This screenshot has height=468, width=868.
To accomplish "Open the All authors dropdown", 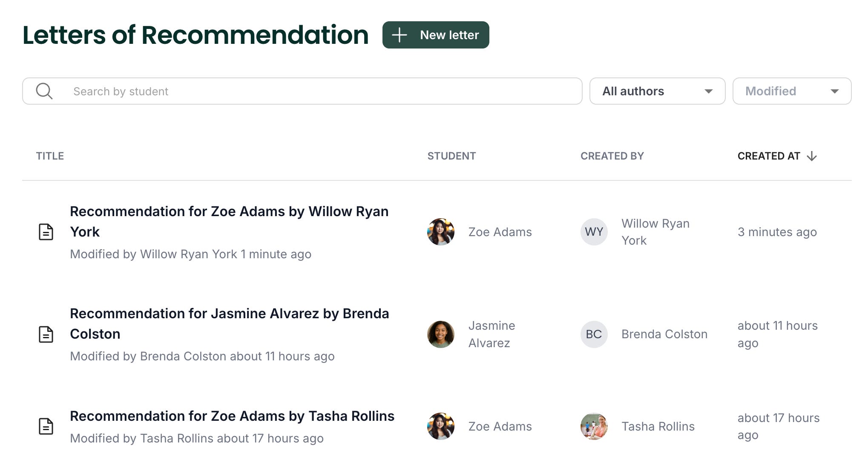I will click(657, 91).
